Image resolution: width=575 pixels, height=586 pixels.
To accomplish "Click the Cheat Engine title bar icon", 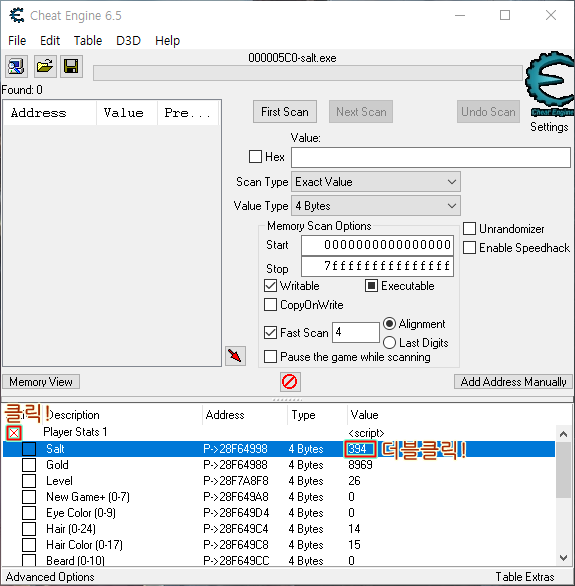I will click(17, 15).
